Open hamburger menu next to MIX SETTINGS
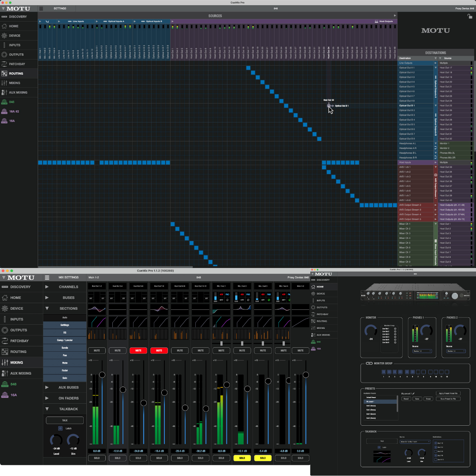Image resolution: width=476 pixels, height=476 pixels. [47, 278]
